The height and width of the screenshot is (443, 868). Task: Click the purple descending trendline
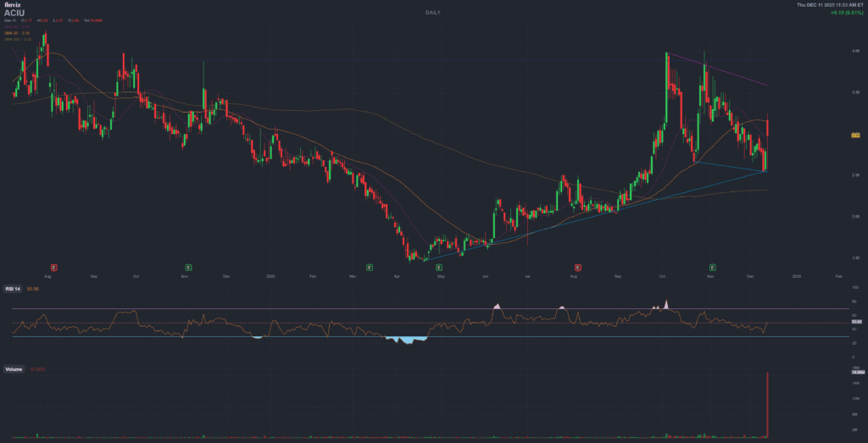pos(737,74)
